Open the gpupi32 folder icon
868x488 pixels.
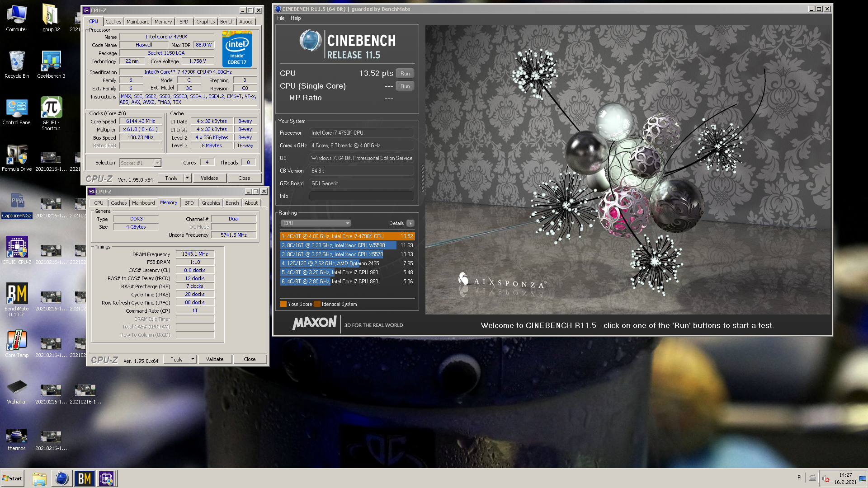tap(51, 18)
